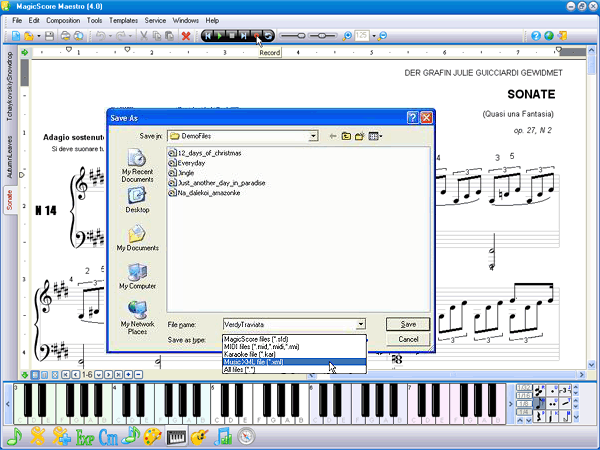Click the green Exp expression icon
600x450 pixels.
click(85, 437)
